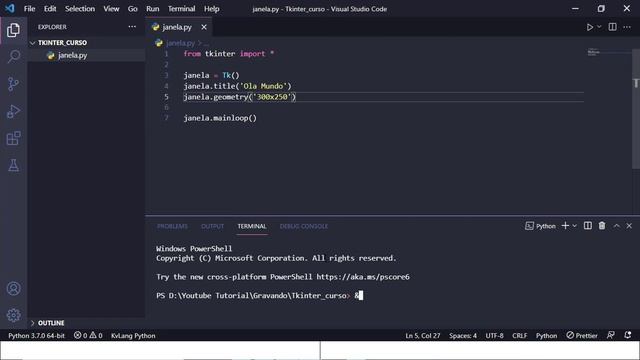
Task: Click line 7 janela.mainloop() code
Action: pos(220,118)
